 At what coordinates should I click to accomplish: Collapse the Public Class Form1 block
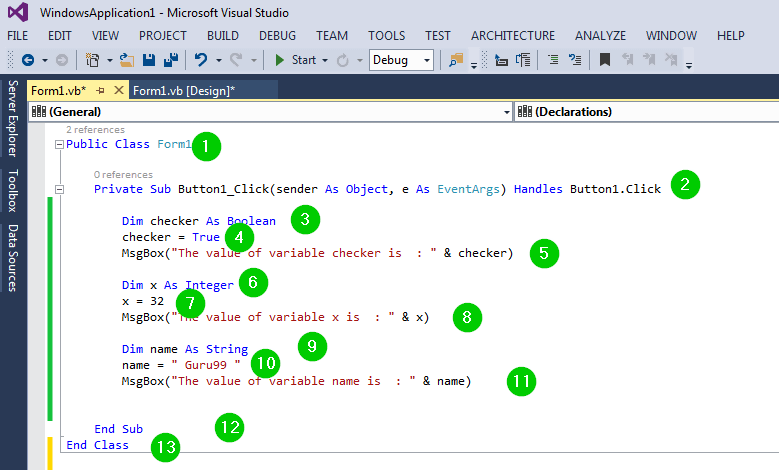coord(59,145)
